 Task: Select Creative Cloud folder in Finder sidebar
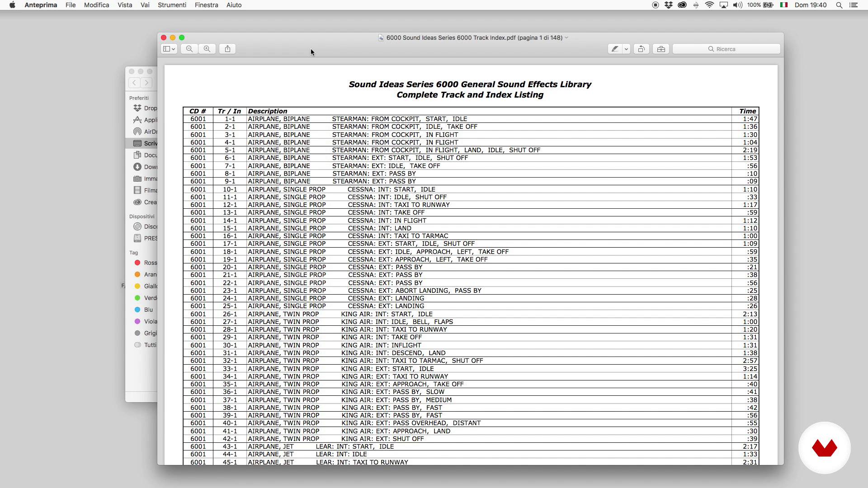pyautogui.click(x=142, y=202)
